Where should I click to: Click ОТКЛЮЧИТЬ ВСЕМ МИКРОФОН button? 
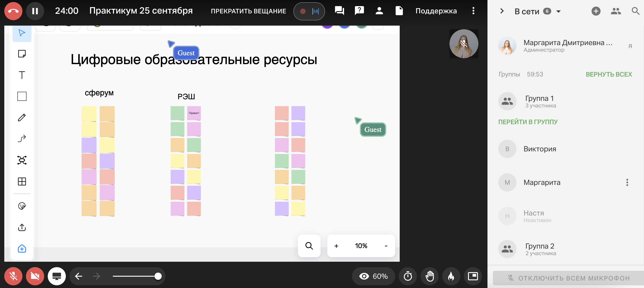tap(568, 278)
